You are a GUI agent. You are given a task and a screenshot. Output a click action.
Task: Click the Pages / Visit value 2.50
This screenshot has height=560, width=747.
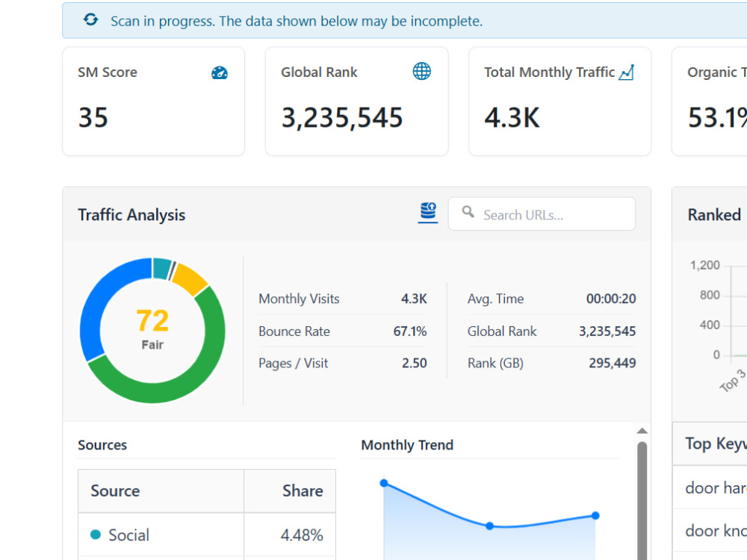click(414, 363)
